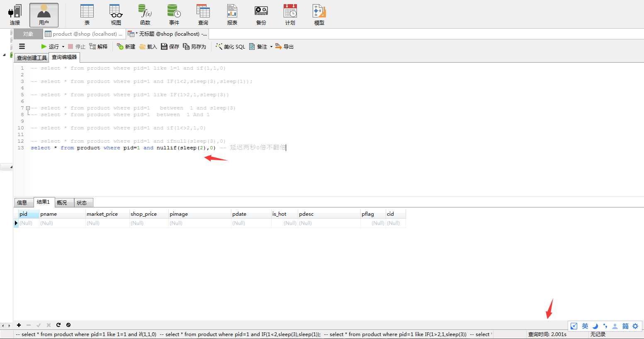Delete record with minus icon
This screenshot has width=644, height=339.
(29, 325)
